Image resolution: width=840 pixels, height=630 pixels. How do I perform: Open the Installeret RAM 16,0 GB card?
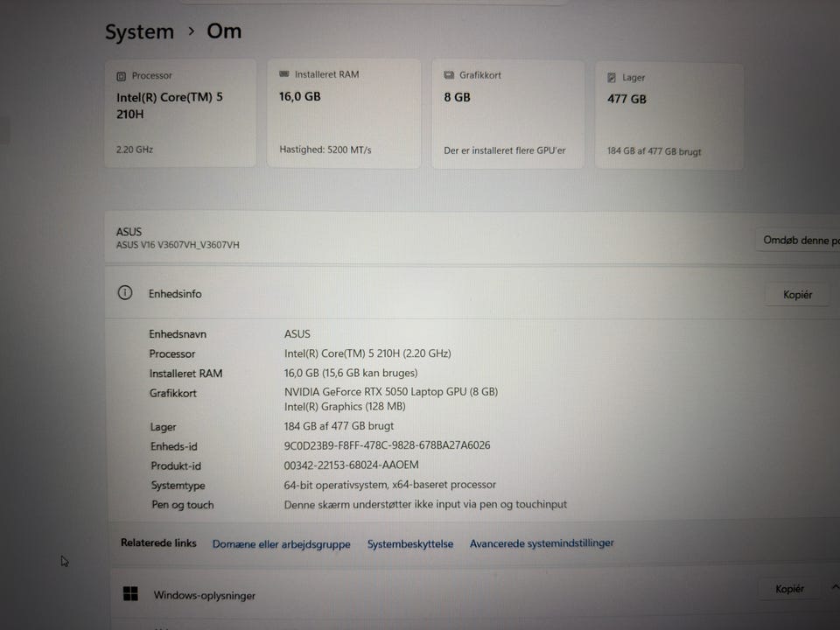tap(343, 114)
